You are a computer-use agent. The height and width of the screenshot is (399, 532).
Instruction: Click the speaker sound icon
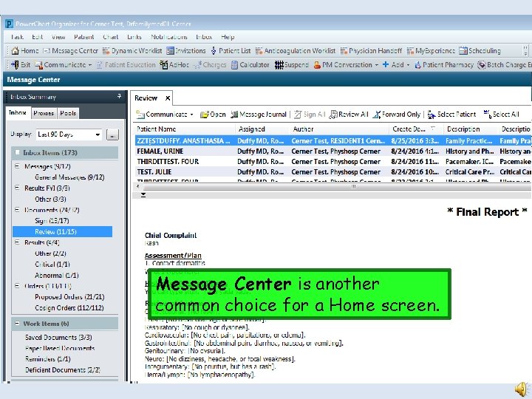tap(522, 389)
